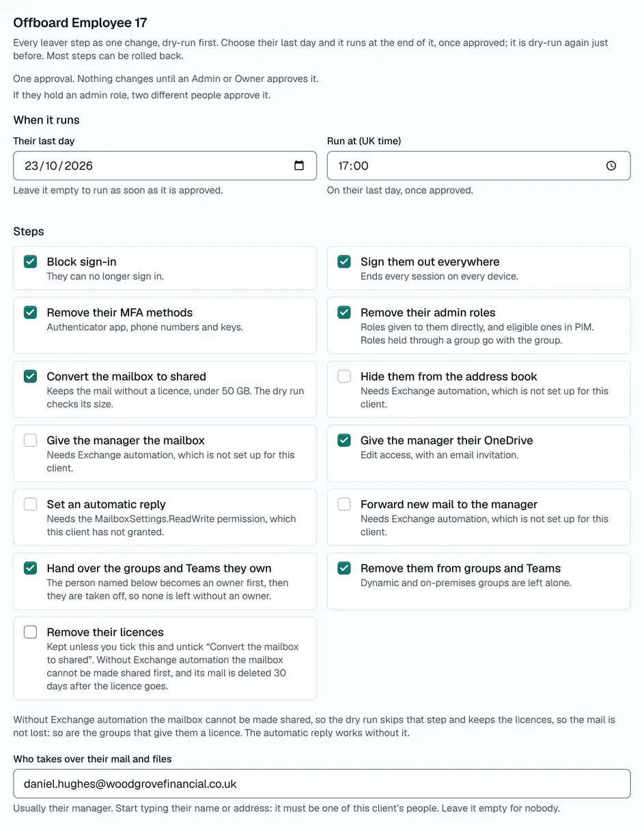Click the Their last day date field
Image resolution: width=644 pixels, height=828 pixels.
pyautogui.click(x=165, y=166)
